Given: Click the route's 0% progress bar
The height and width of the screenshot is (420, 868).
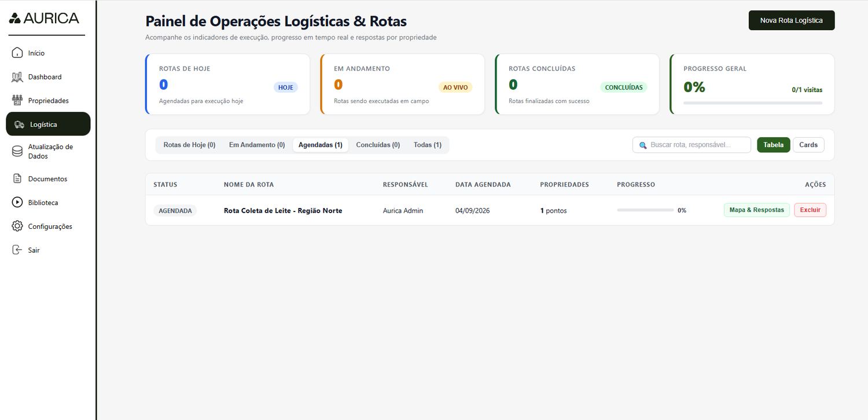Looking at the screenshot, I should (645, 210).
